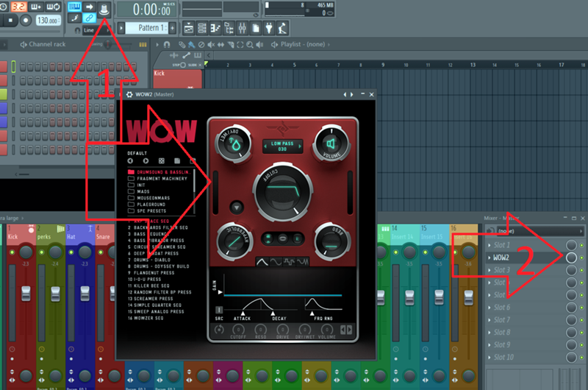Open the SPE PRESETS folder

pos(147,211)
